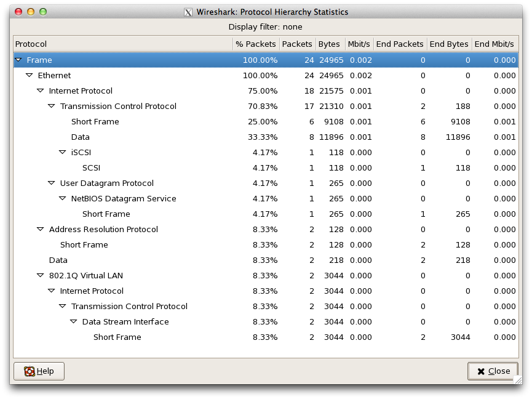The width and height of the screenshot is (532, 399).
Task: Select Short Frame row with 3044 end bytes
Action: coord(266,337)
